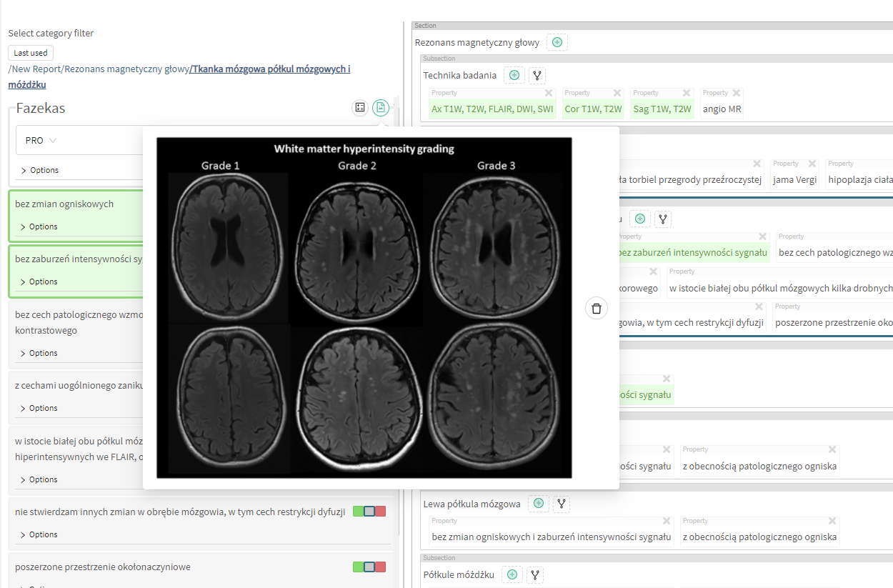Remove the Ax T1W, T2W, FLAIR, DWI, SWI property

(x=549, y=93)
